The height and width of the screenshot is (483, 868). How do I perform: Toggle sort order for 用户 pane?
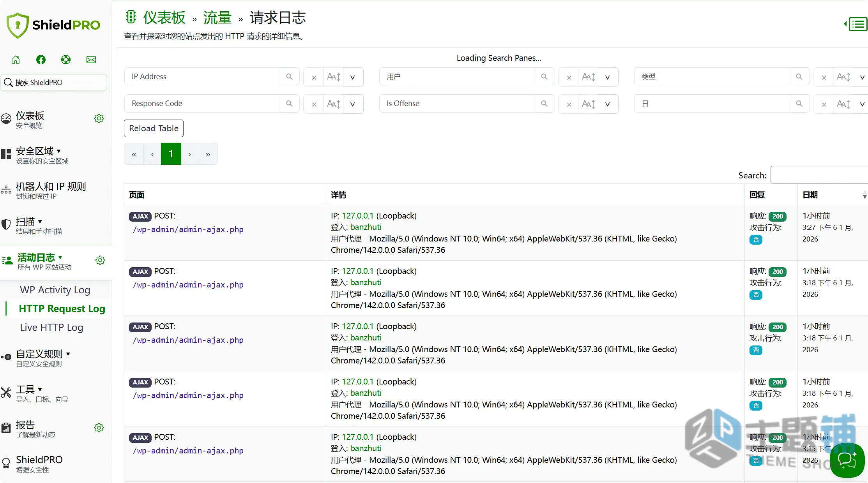[589, 77]
